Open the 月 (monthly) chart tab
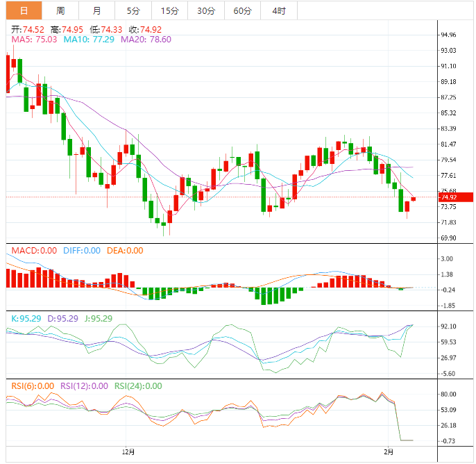 click(96, 10)
